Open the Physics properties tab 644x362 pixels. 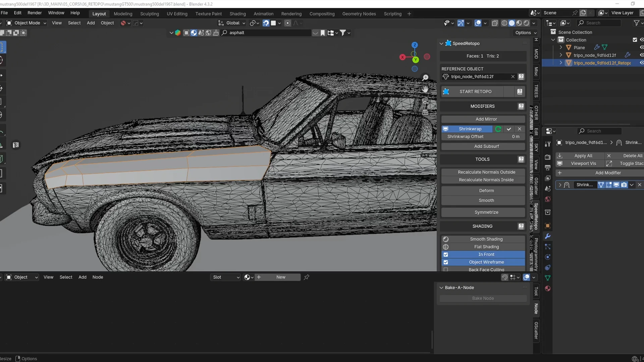548,257
